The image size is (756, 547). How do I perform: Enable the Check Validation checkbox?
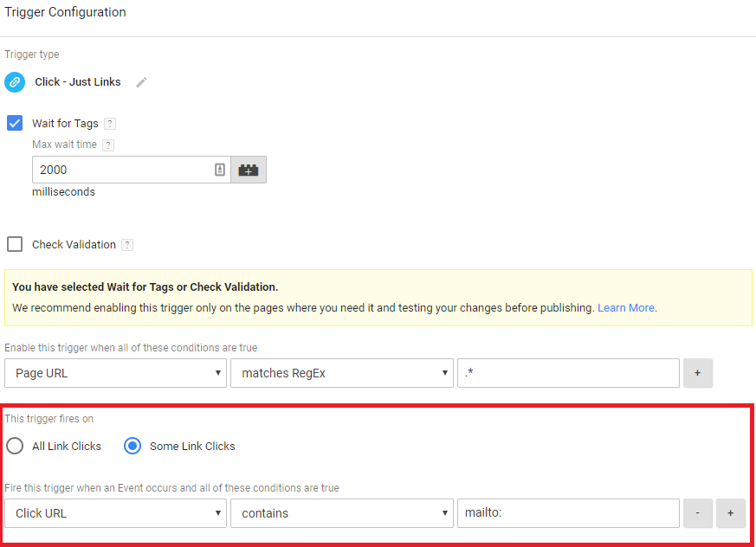click(x=15, y=244)
